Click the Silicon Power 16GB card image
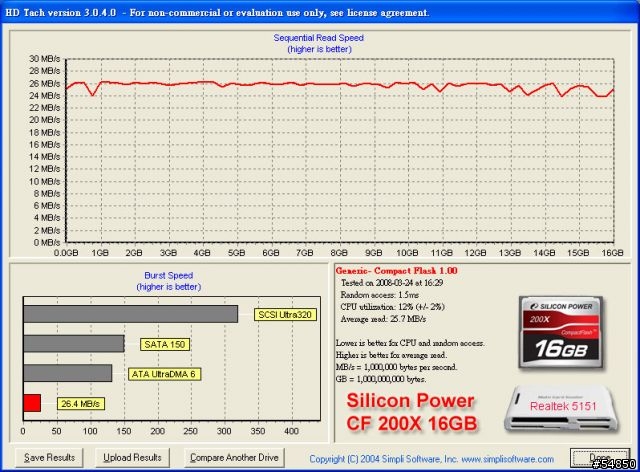Viewport: 640px width, 472px height. 562,333
